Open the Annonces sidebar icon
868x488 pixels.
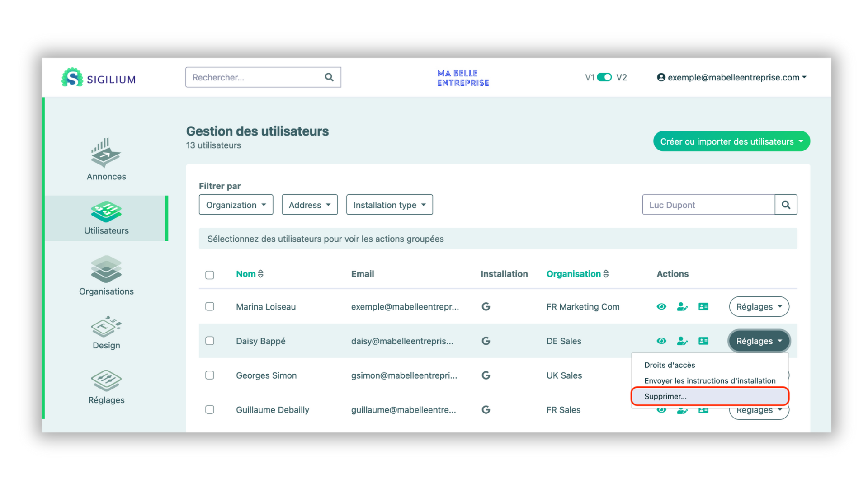(x=106, y=153)
